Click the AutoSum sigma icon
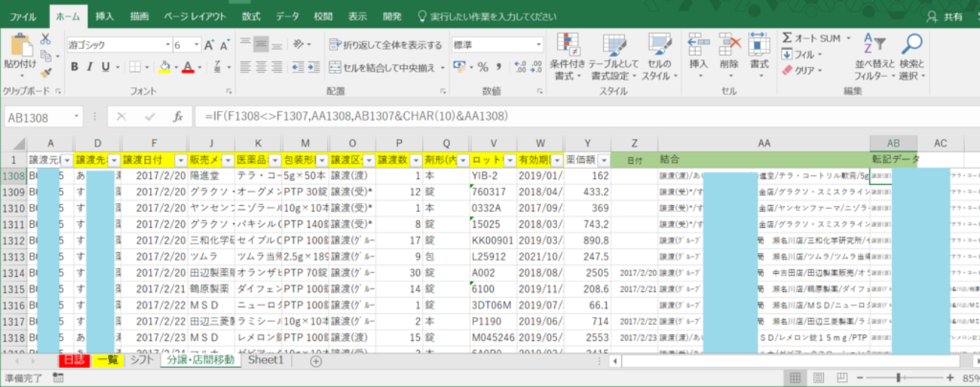The height and width of the screenshot is (387, 980). 787,38
